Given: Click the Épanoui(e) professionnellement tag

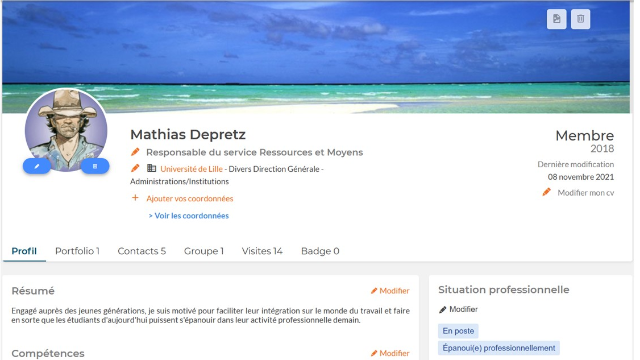Looking at the screenshot, I should [499, 348].
